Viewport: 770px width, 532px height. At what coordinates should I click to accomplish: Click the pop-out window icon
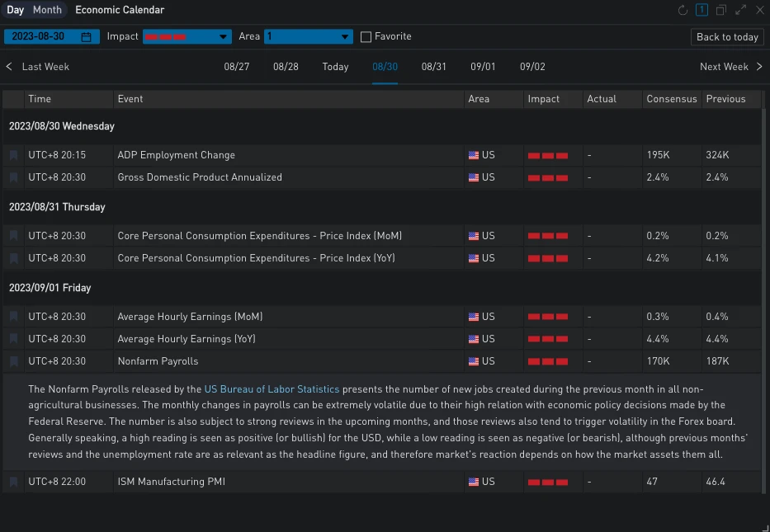721,10
